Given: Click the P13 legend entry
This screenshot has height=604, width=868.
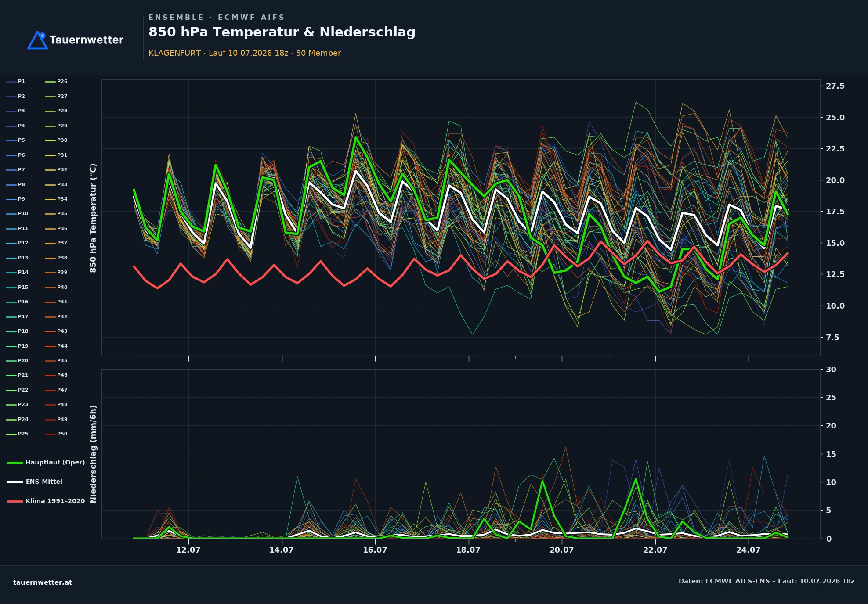Looking at the screenshot, I should pos(17,258).
